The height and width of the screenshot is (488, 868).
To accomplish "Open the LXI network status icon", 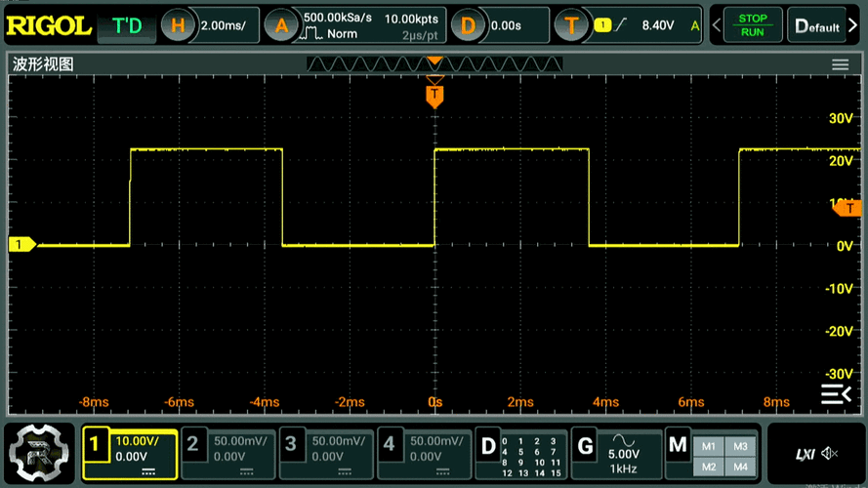I will click(x=805, y=454).
